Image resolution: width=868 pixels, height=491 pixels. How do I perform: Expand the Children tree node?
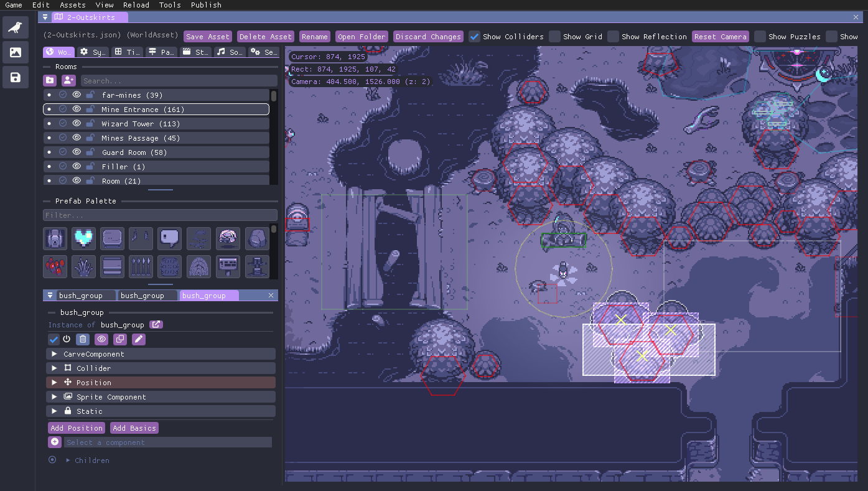[68, 461]
